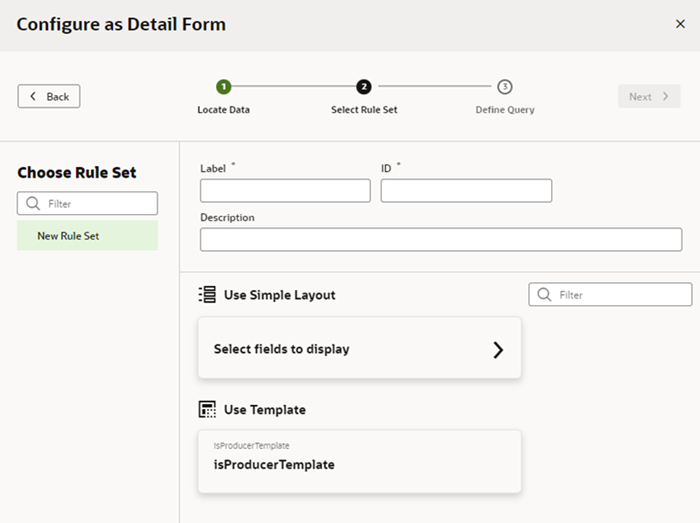Select step 3 Define Query circle

pyautogui.click(x=505, y=87)
